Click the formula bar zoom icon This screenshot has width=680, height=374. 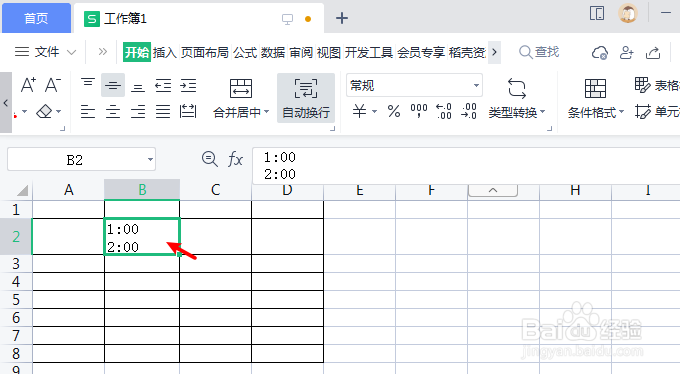pos(210,159)
